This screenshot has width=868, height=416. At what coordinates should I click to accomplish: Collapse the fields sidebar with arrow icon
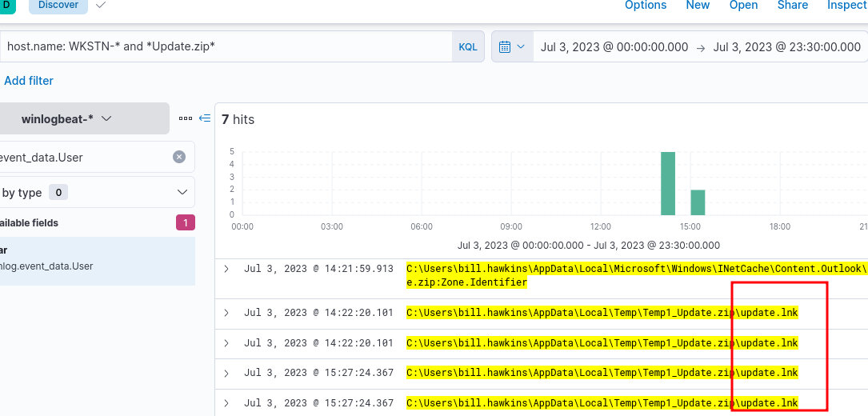[x=205, y=118]
